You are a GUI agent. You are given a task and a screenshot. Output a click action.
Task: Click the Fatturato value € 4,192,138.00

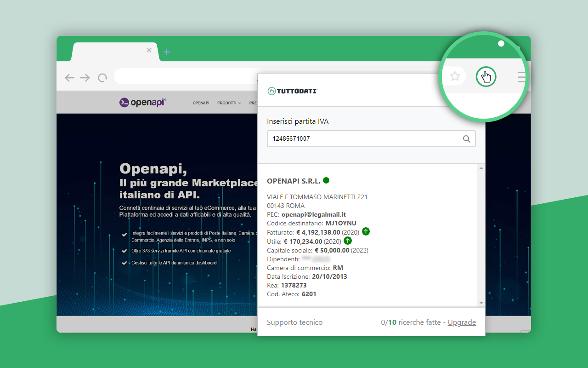pos(318,232)
